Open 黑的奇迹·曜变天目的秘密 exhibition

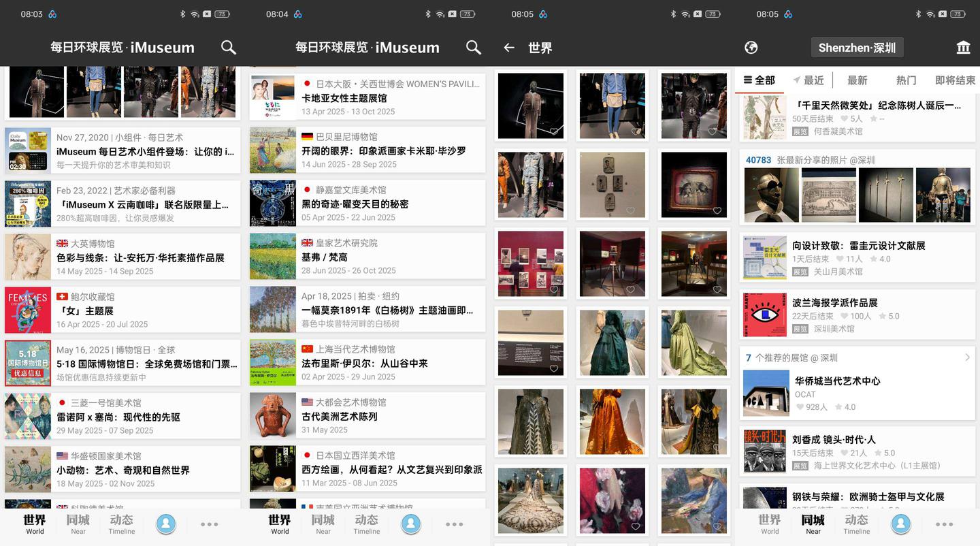[x=367, y=204]
